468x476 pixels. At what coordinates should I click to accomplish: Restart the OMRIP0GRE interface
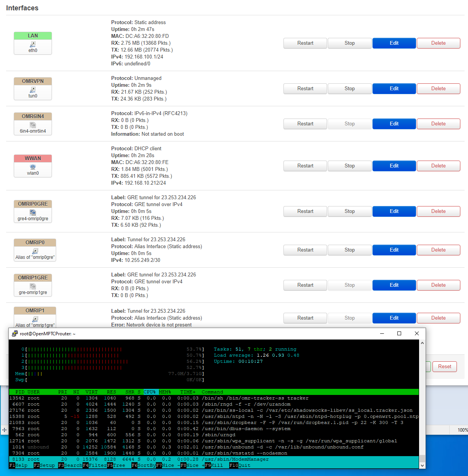[x=305, y=211]
